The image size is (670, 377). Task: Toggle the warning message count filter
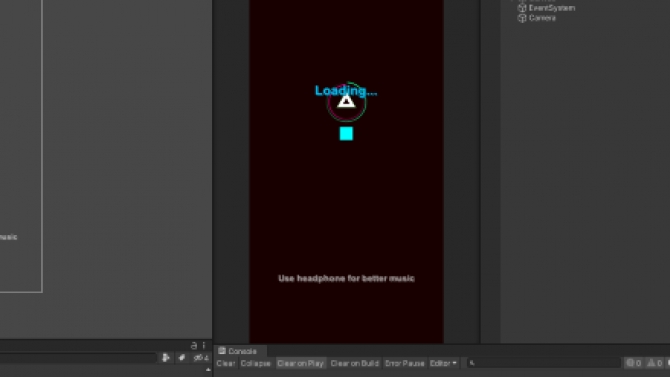click(x=655, y=363)
